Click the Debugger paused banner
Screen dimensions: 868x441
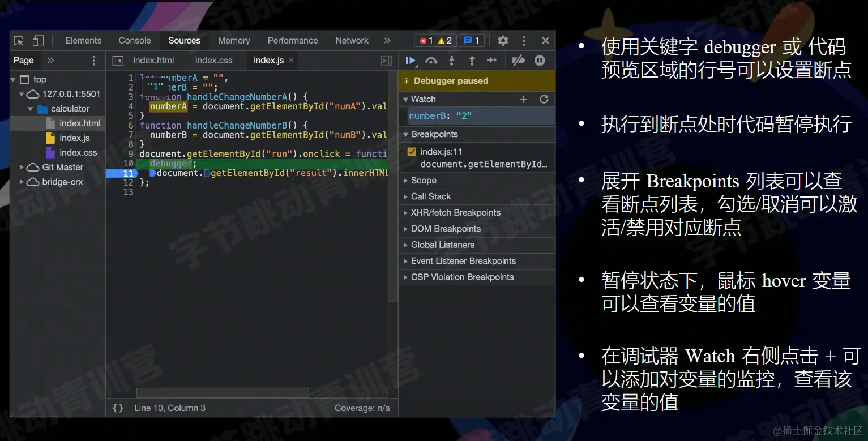[476, 81]
